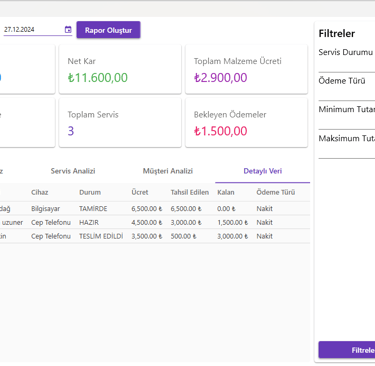
Task: Sort by the Ücret column header
Action: click(x=140, y=192)
